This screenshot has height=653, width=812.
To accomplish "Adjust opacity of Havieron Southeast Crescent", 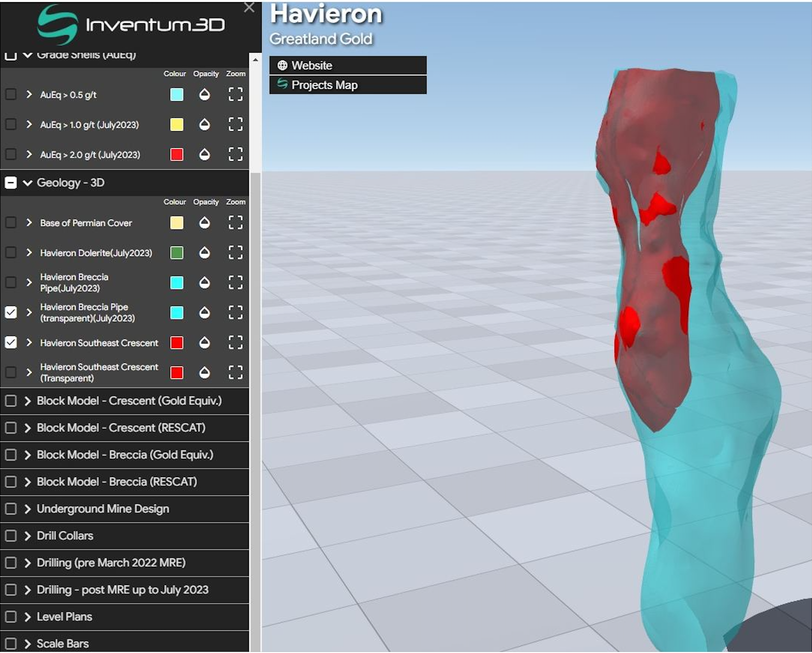I will tap(204, 343).
